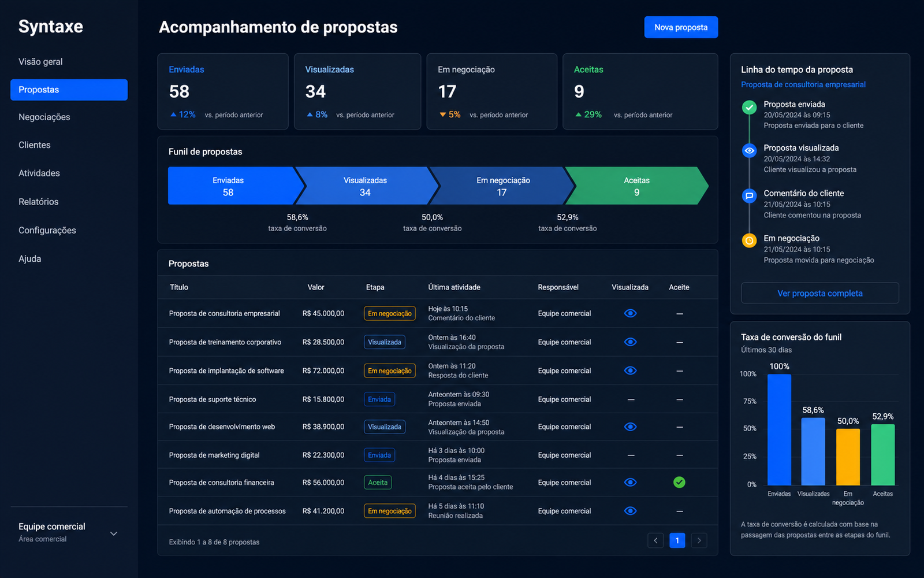Click Enviada badge for marketing digital
The width and height of the screenshot is (924, 578).
click(379, 455)
